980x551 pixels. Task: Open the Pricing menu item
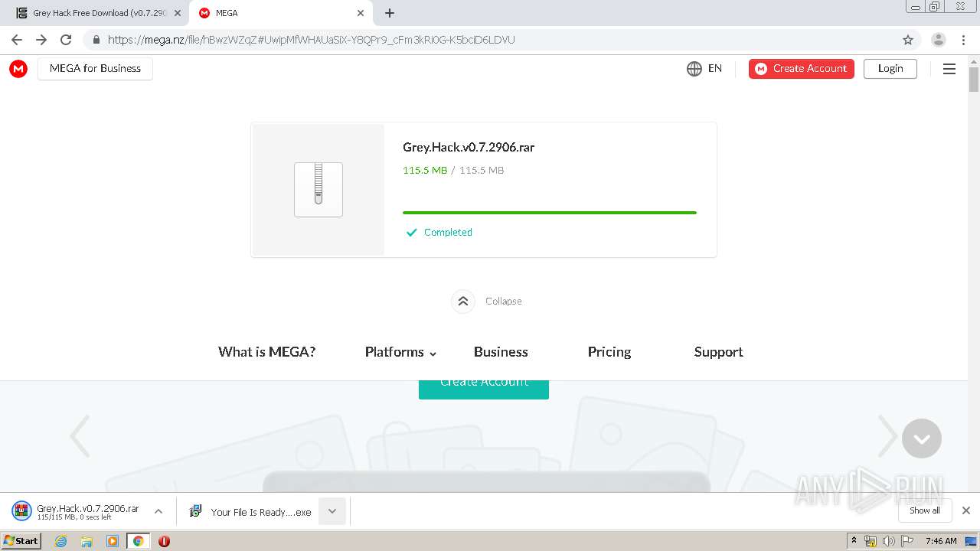609,352
